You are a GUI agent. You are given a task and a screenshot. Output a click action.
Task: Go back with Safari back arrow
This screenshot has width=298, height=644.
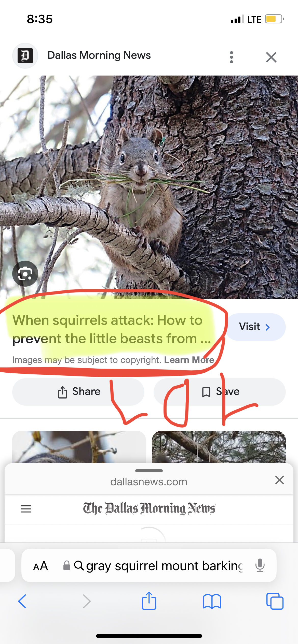click(22, 601)
